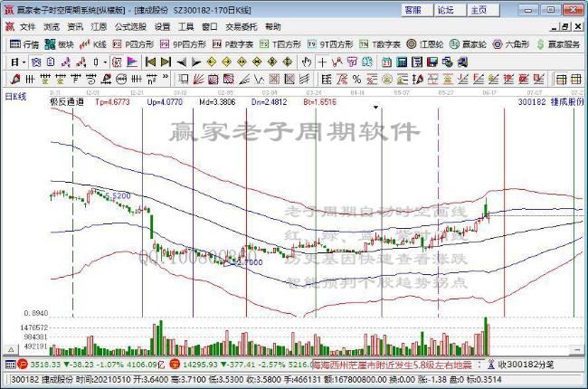Open the 帮助 menu
This screenshot has height=389, width=588.
[272, 27]
